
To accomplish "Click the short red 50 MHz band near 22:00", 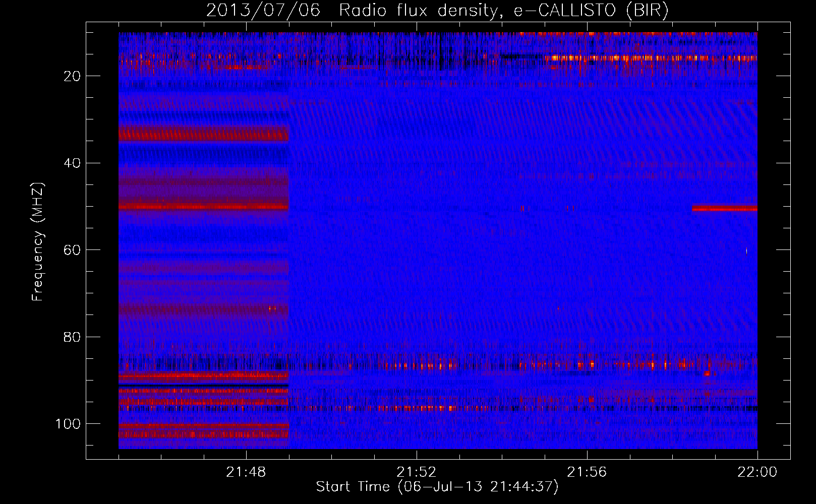I will click(x=725, y=208).
